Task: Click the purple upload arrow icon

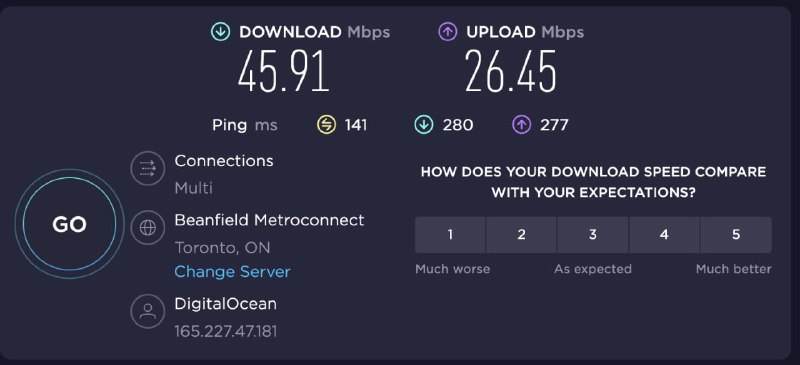Action: click(x=447, y=32)
